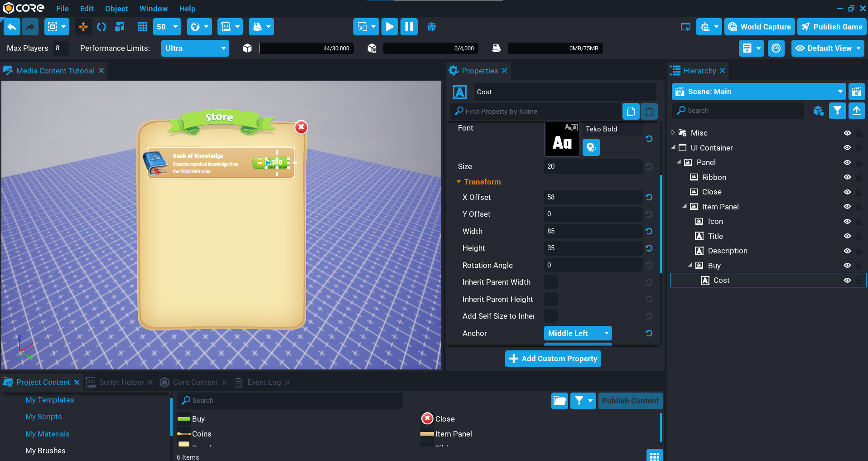
Task: Click the copy properties icon
Action: click(x=631, y=112)
